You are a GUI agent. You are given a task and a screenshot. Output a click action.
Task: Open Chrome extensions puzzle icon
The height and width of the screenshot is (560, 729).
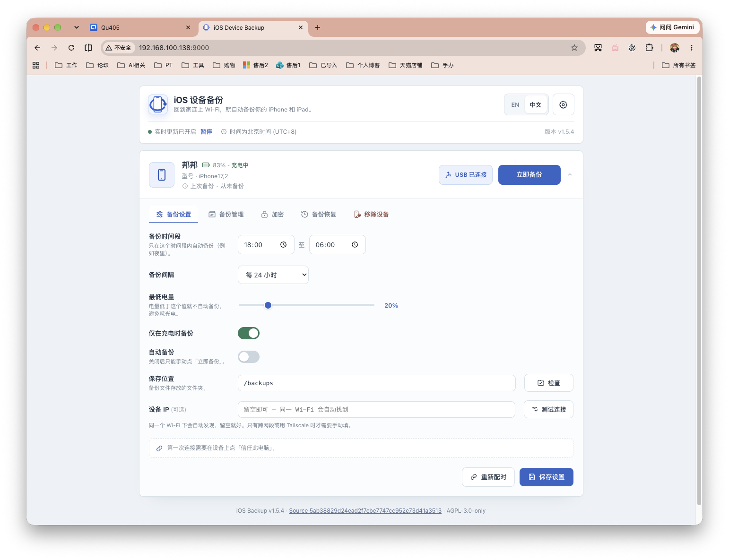[649, 48]
